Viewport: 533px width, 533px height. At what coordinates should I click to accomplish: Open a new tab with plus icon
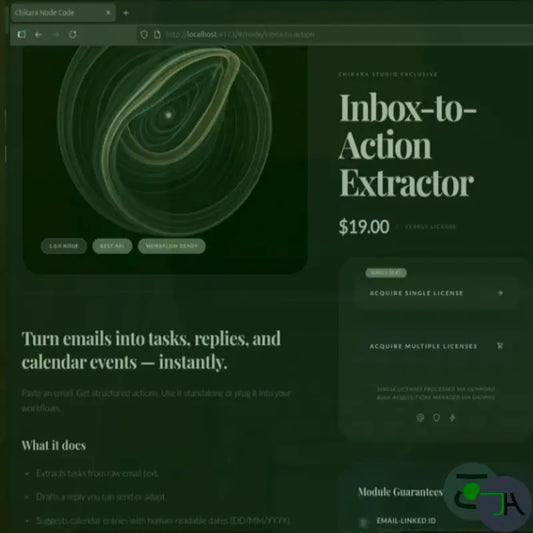[x=126, y=13]
